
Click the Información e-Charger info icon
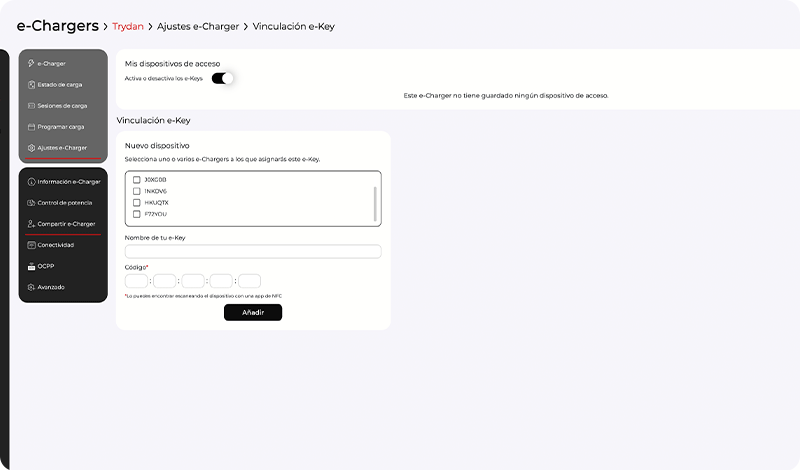pyautogui.click(x=32, y=181)
